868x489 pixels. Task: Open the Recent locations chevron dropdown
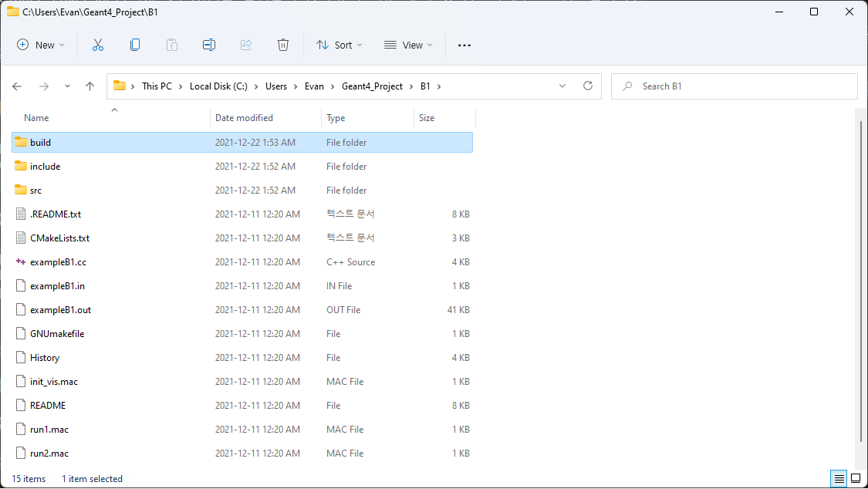(67, 86)
